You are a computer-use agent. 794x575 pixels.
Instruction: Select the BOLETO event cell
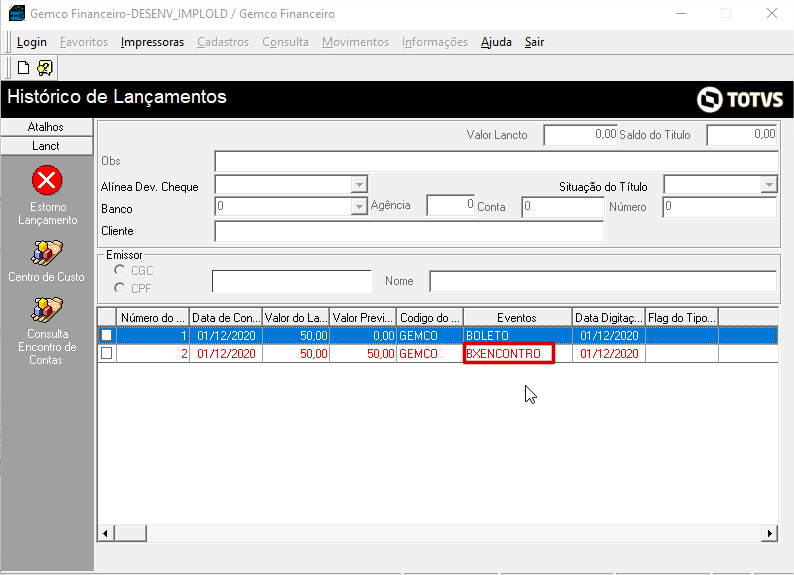pyautogui.click(x=518, y=335)
